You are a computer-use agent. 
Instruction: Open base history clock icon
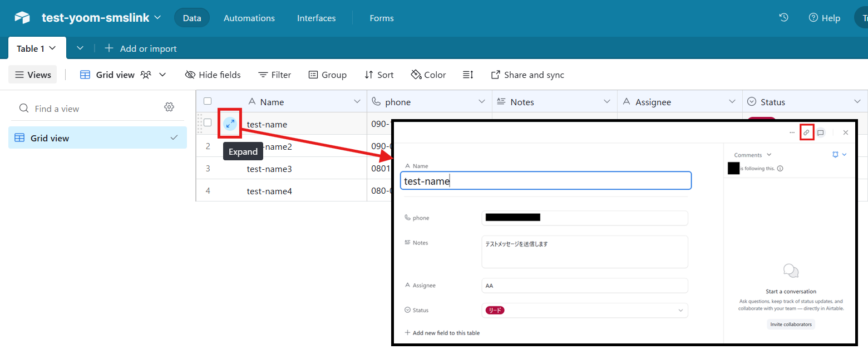coord(783,18)
